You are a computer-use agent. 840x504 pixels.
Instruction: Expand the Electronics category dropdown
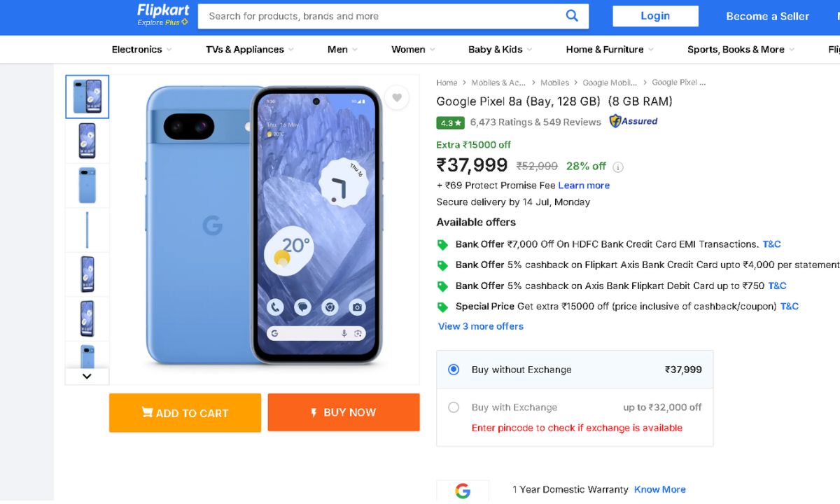point(141,50)
